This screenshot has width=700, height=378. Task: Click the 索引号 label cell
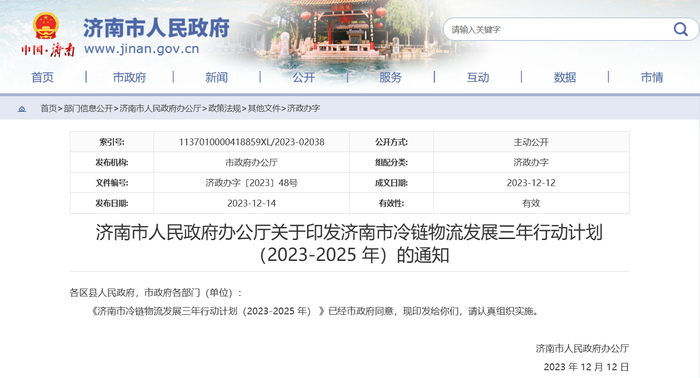(x=112, y=142)
